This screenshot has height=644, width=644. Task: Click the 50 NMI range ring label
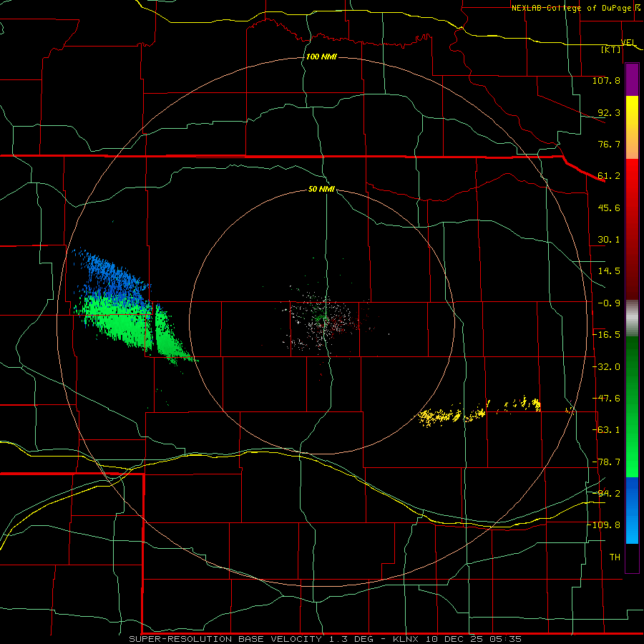coord(321,189)
